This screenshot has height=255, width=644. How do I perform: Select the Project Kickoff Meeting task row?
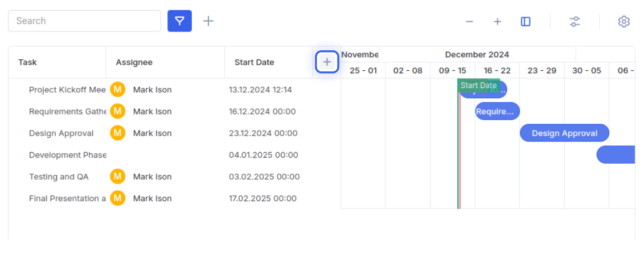click(175, 90)
